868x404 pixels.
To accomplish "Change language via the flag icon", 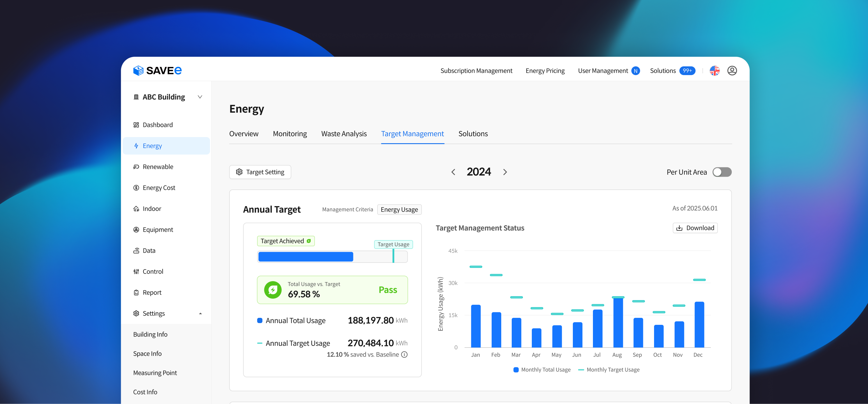I will click(714, 70).
